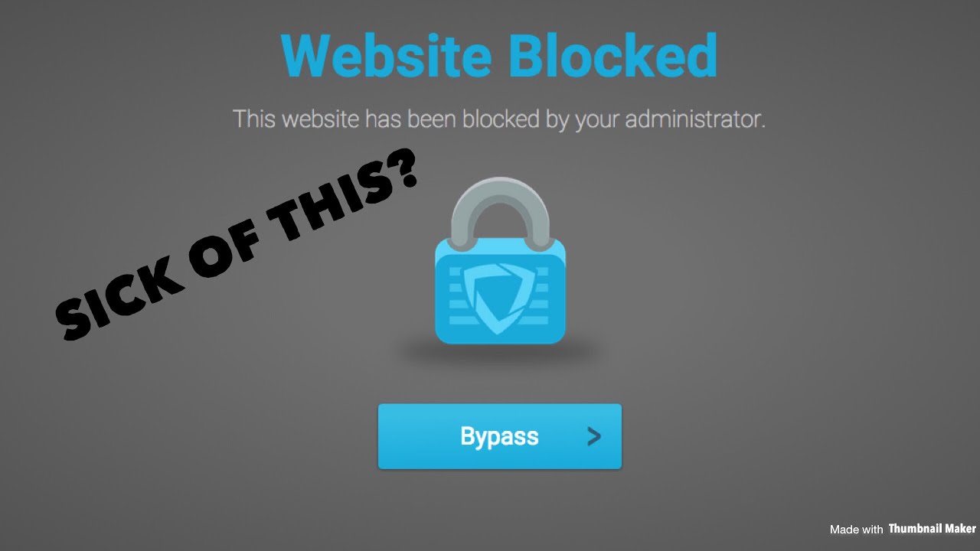Viewport: 980px width, 551px height.
Task: Click the "Thumbnail Maker" watermark text
Action: tap(932, 529)
